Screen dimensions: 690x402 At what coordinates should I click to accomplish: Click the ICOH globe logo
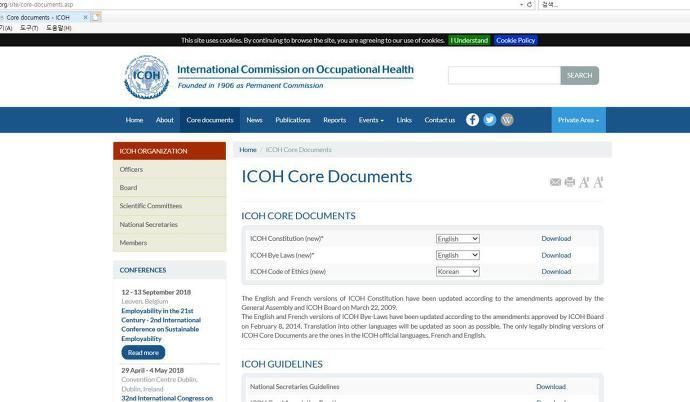point(147,77)
